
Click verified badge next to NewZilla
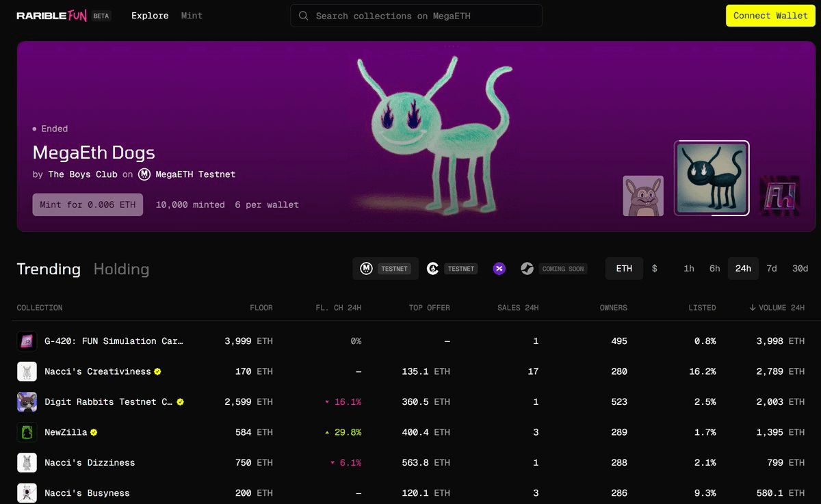94,432
